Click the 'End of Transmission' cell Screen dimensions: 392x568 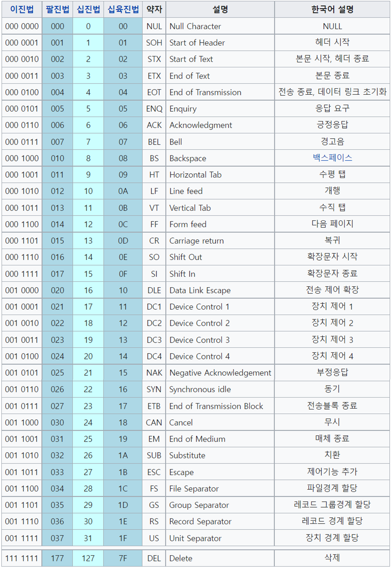point(220,92)
